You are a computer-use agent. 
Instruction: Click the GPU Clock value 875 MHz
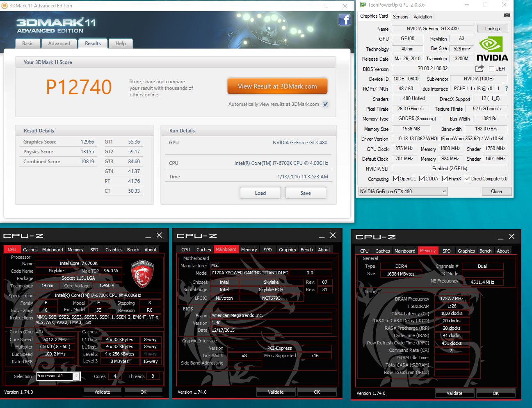404,148
